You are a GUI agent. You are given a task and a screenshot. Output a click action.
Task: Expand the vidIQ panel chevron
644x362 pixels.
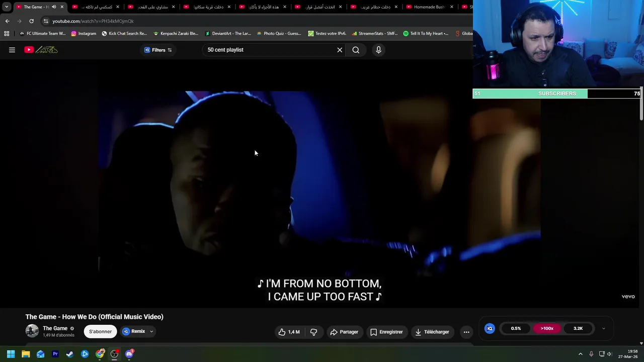point(603,329)
